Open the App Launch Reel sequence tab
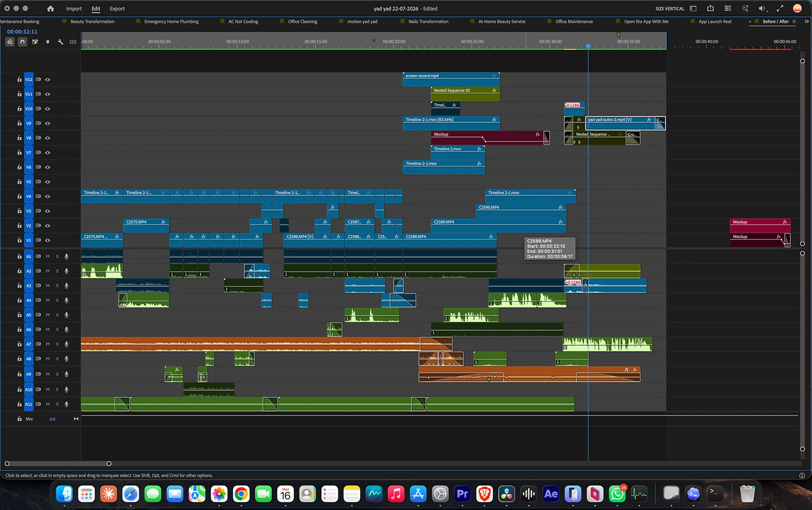The width and height of the screenshot is (812, 510). click(715, 21)
